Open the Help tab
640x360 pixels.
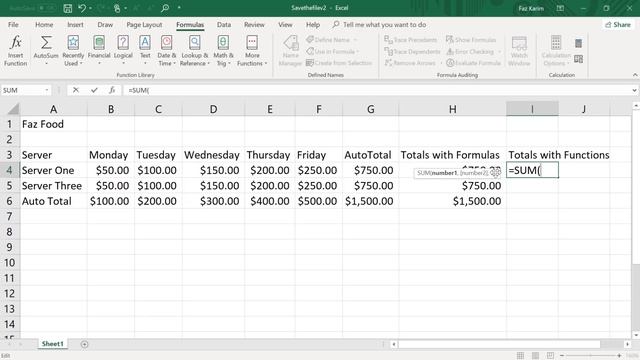coord(313,24)
